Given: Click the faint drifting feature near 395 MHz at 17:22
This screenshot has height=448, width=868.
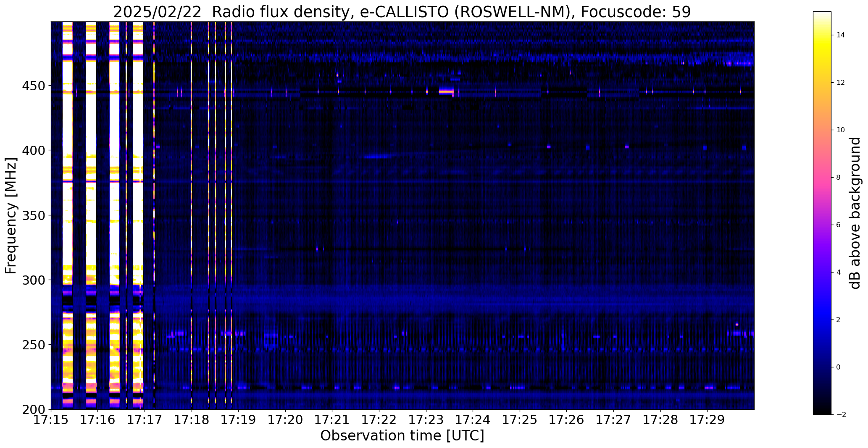Looking at the screenshot, I should coord(378,156).
